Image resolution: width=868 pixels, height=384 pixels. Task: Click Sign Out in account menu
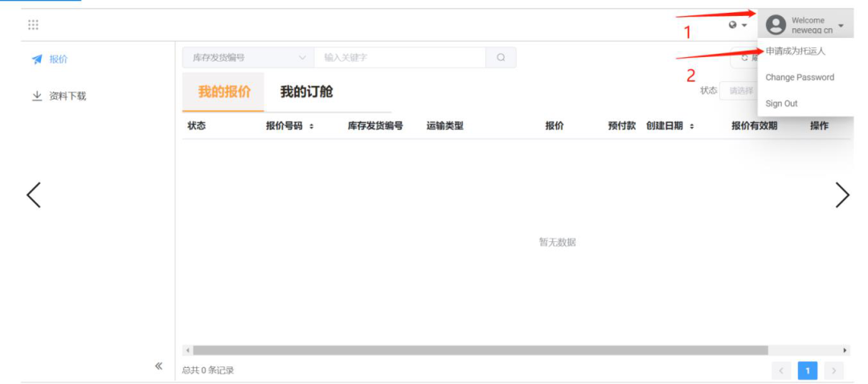coord(781,104)
